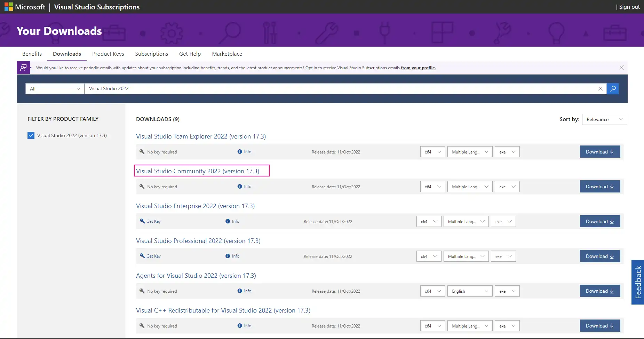Click the search magnifier button

point(613,89)
